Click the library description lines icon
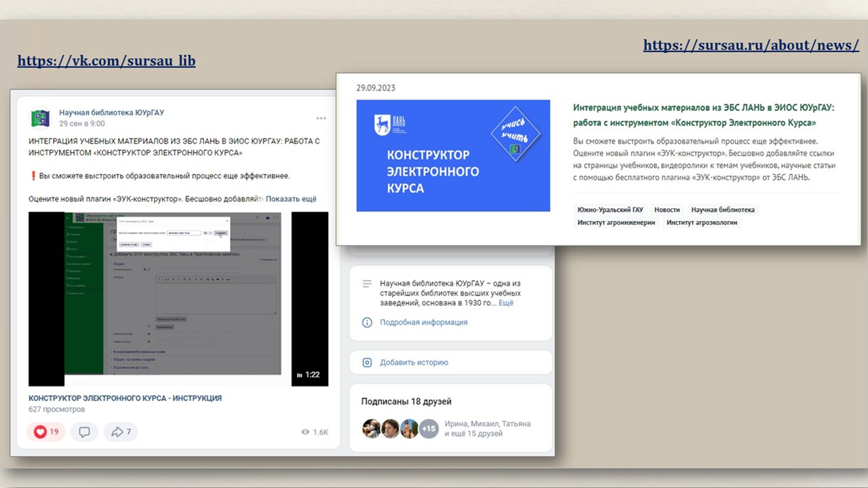 tap(367, 283)
